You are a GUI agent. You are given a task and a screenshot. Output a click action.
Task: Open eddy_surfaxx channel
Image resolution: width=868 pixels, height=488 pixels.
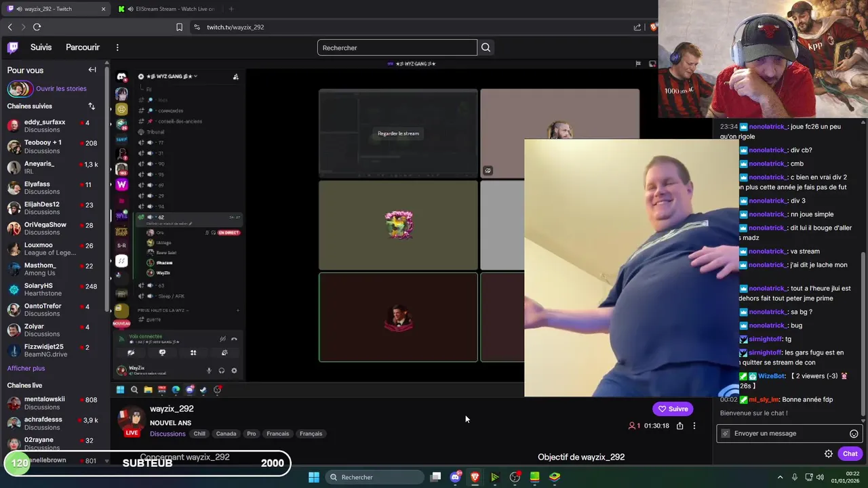point(54,126)
